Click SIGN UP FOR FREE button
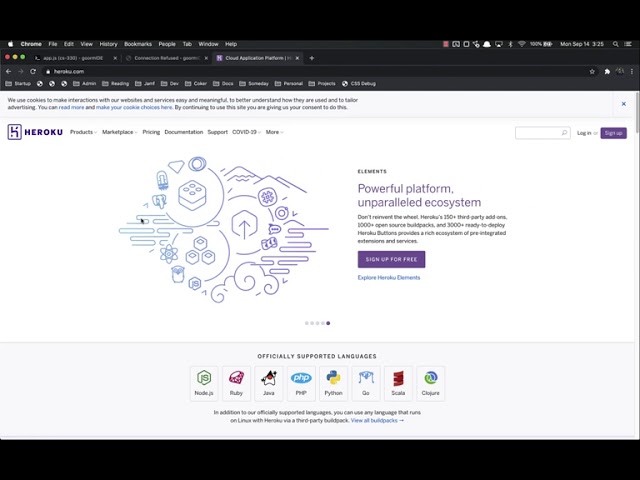640x480 pixels. [391, 260]
